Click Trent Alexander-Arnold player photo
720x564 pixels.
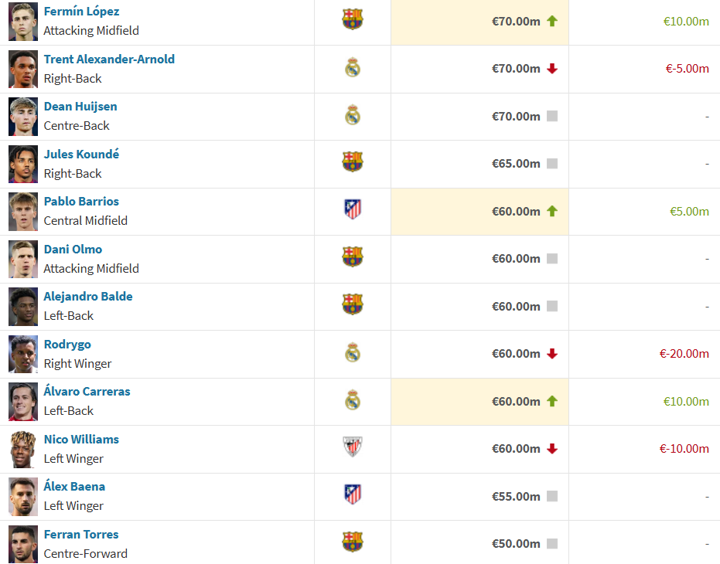click(x=23, y=68)
